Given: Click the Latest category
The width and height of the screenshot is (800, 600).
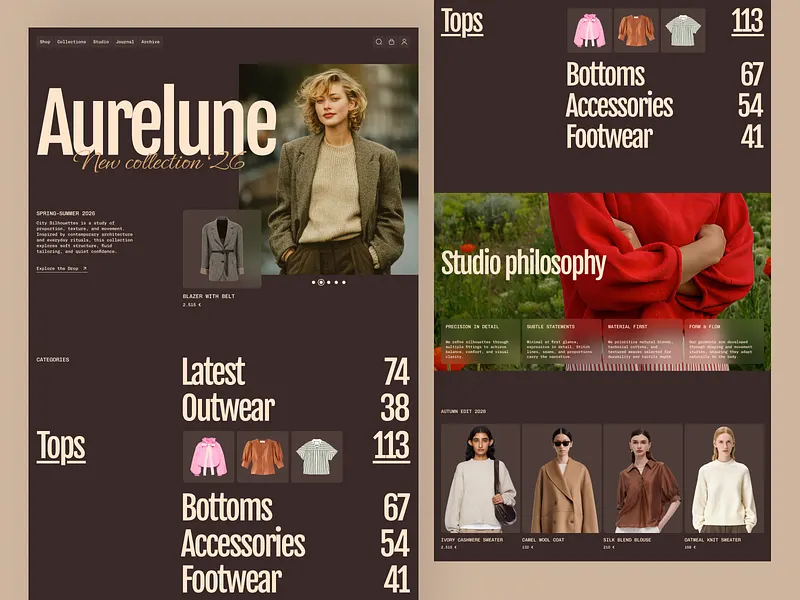Looking at the screenshot, I should 213,374.
